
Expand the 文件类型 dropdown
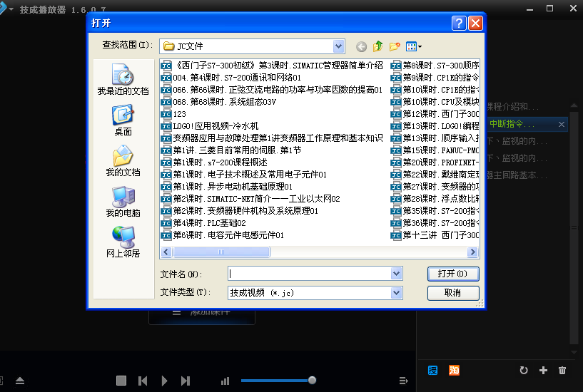tap(397, 293)
